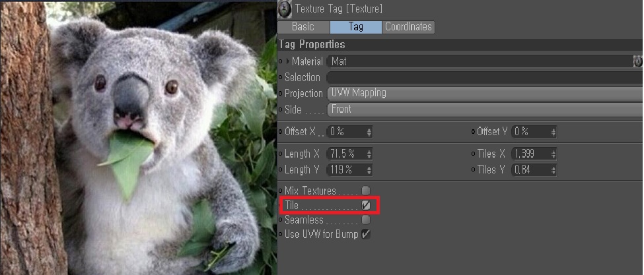The width and height of the screenshot is (644, 275).
Task: Select the Tag tab
Action: [355, 27]
